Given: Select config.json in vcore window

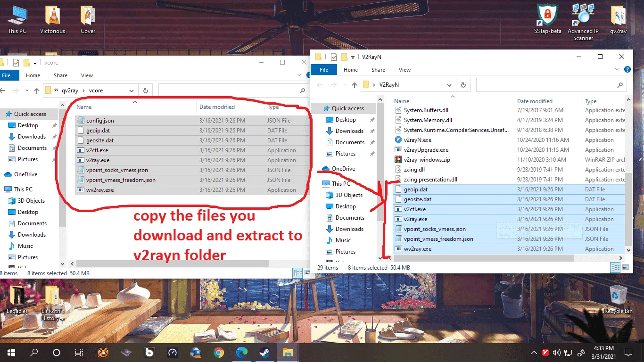Looking at the screenshot, I should click(192, 121).
